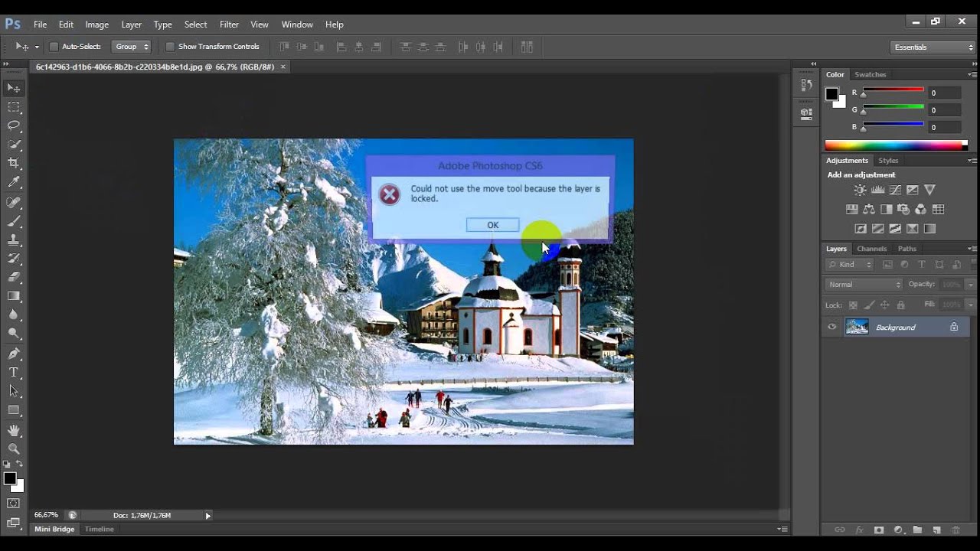This screenshot has height=551, width=980.
Task: Click OK in the error dialog
Action: (x=492, y=225)
